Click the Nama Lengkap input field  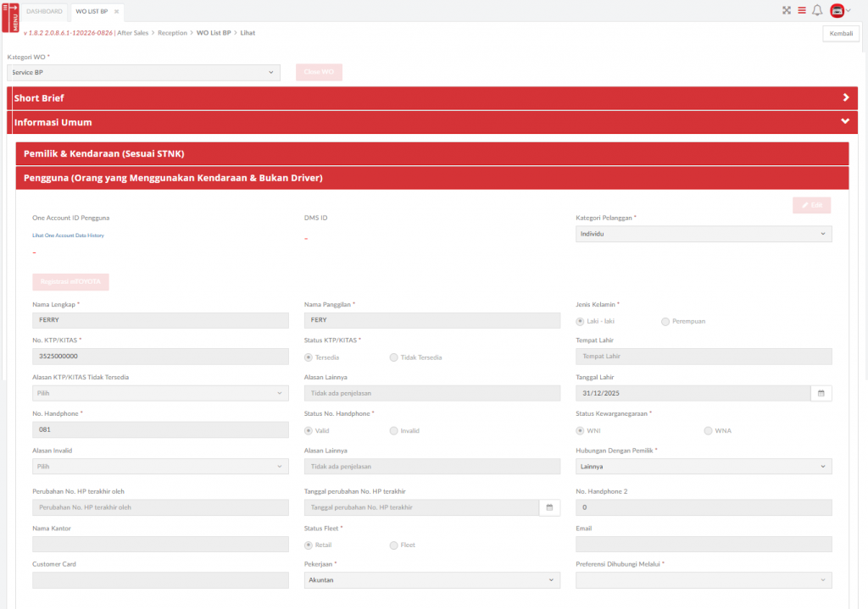pyautogui.click(x=160, y=320)
